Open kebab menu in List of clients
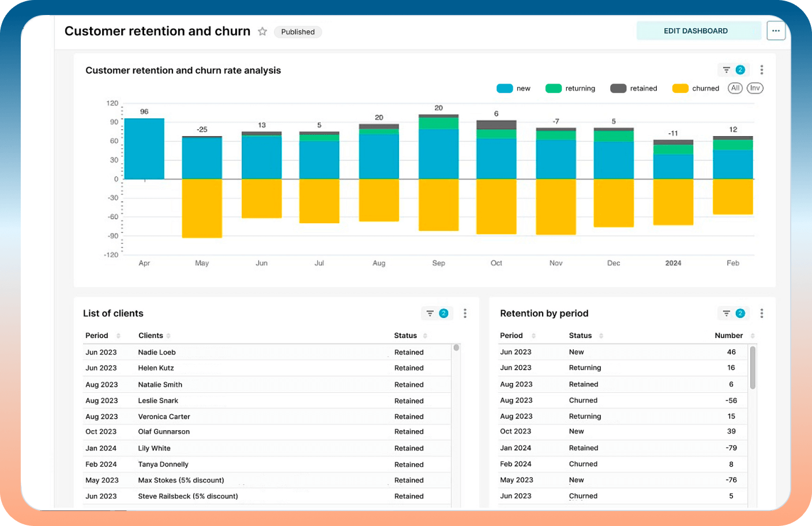The width and height of the screenshot is (812, 526). (465, 313)
